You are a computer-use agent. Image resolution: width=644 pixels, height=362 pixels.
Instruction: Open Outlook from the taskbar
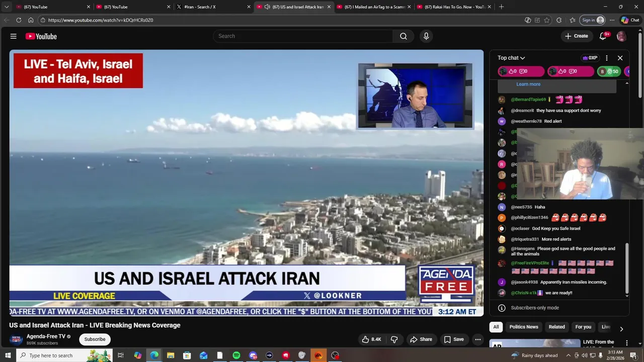[203, 355]
